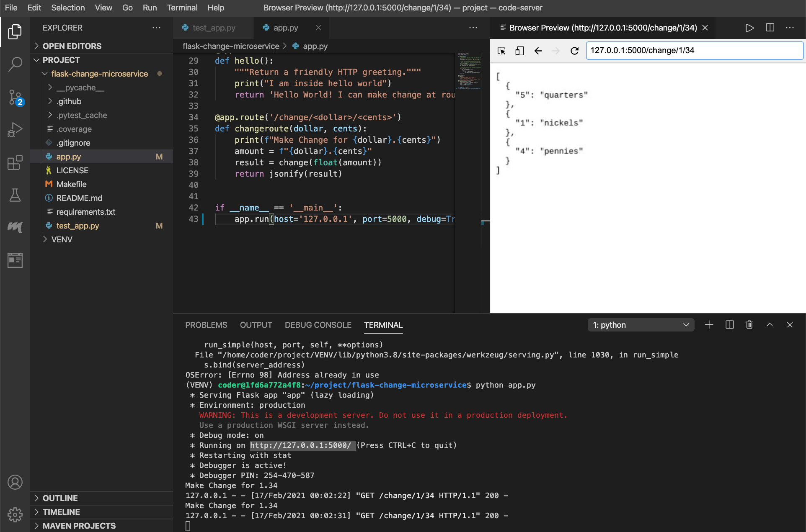Open the Run and Debug view

click(15, 130)
